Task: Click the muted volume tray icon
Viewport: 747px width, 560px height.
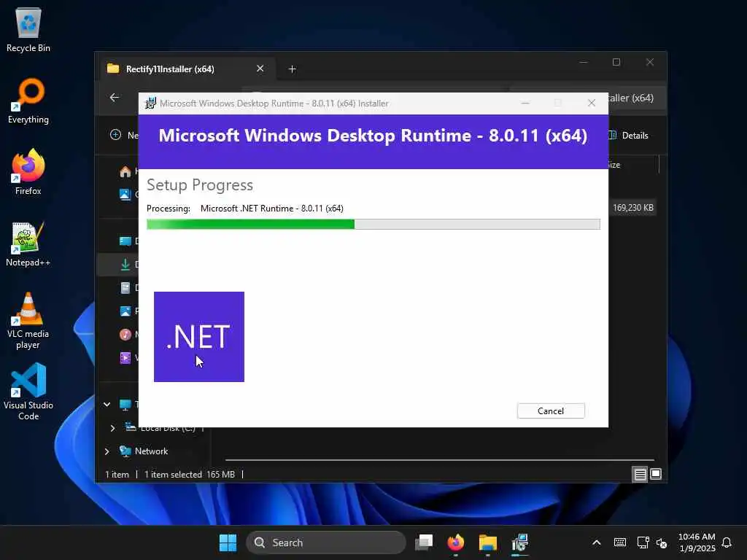Action: (x=662, y=542)
